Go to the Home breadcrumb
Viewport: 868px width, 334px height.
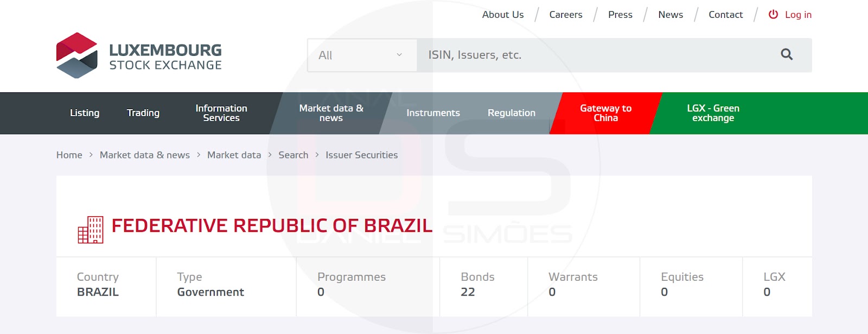pos(69,155)
